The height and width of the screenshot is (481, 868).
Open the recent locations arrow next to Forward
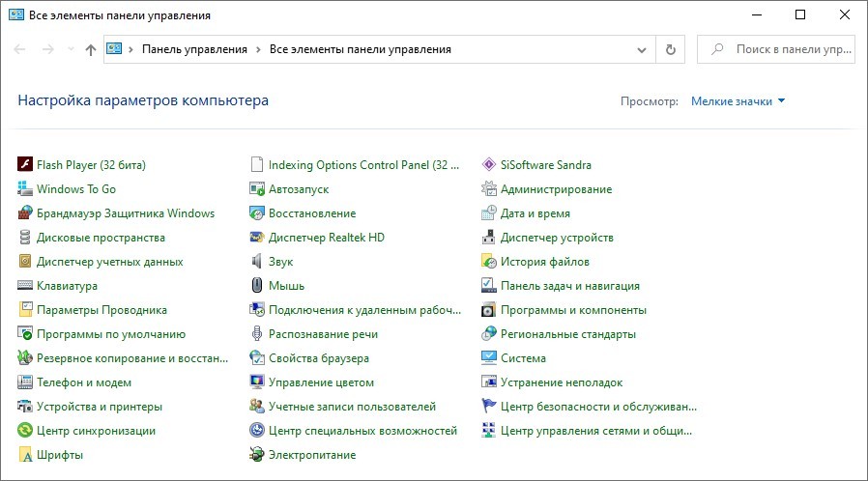71,50
